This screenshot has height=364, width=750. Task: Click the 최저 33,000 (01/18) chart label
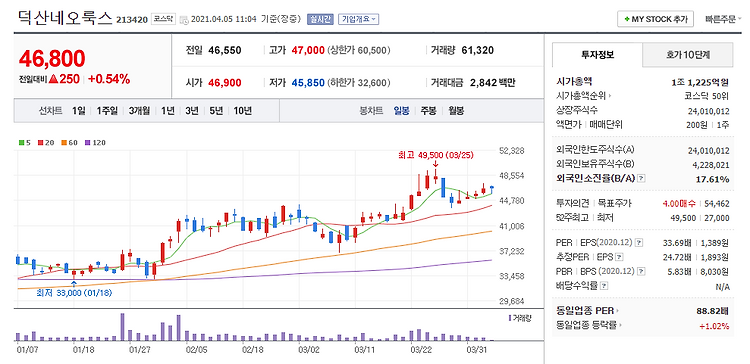[74, 293]
